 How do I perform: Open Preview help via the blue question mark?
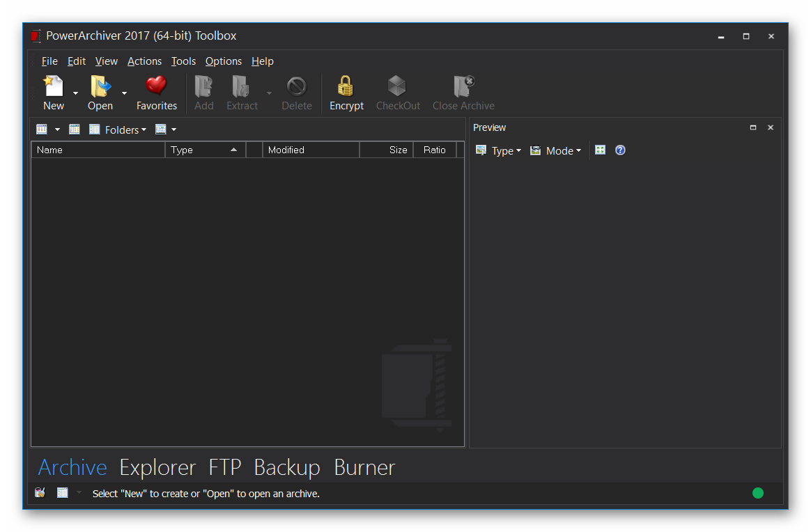(620, 150)
